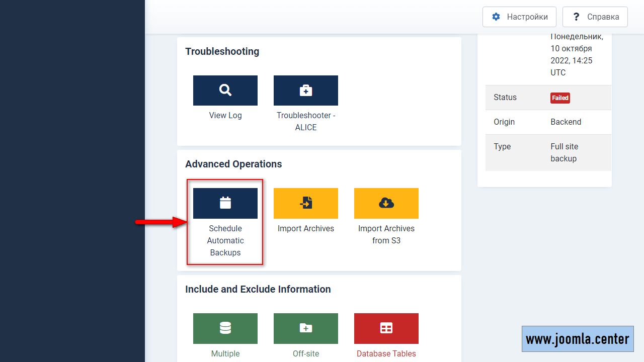Open the Troubleshooter - ALICE text link
Screen dimensions: 644x362
click(x=306, y=121)
